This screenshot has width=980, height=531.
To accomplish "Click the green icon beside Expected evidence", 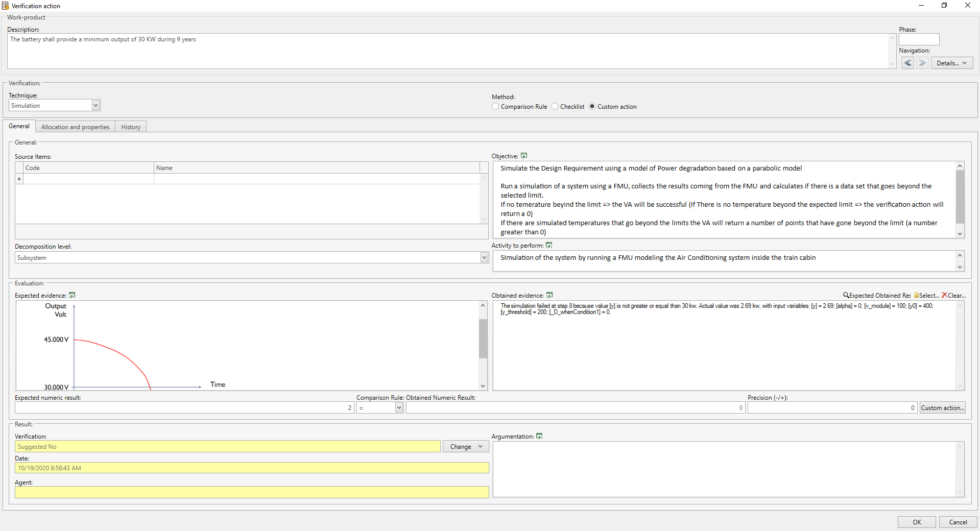I will (72, 296).
